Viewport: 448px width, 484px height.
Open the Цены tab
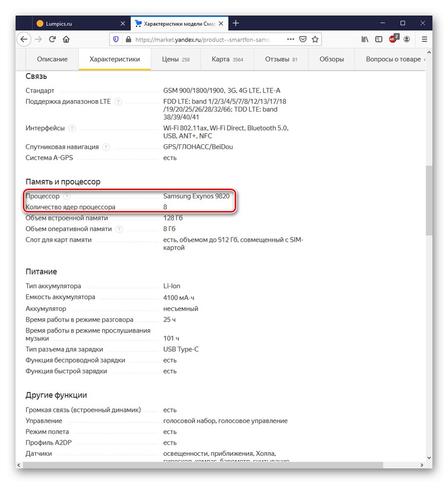pyautogui.click(x=176, y=59)
